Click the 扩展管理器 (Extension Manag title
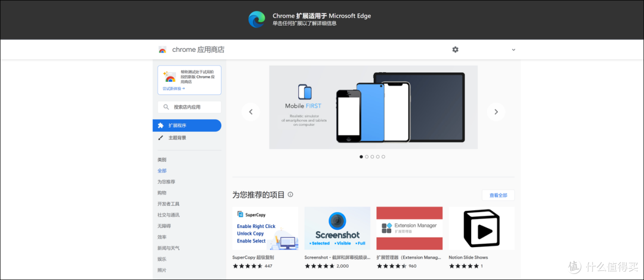The width and height of the screenshot is (644, 280). (x=409, y=257)
